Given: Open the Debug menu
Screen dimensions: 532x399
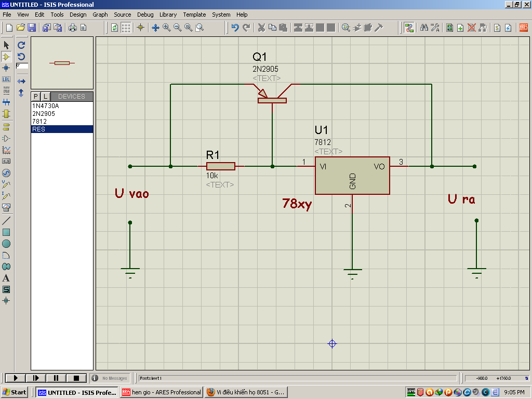Looking at the screenshot, I should tap(145, 15).
